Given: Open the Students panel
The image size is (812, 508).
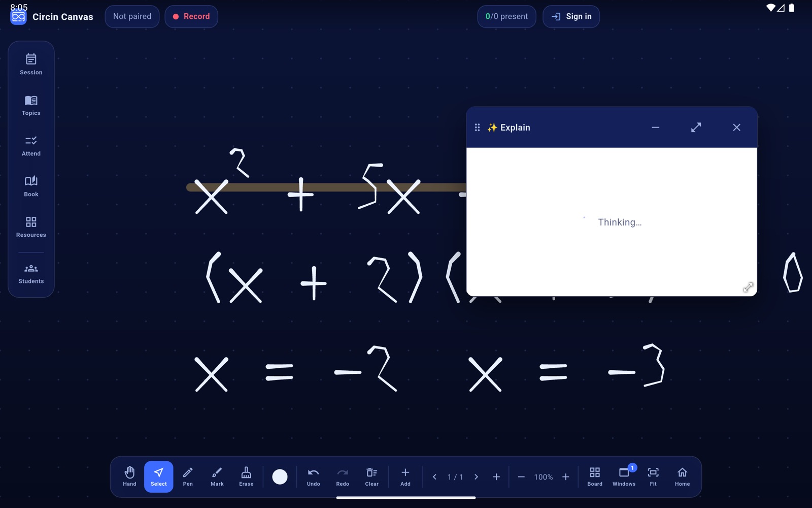Looking at the screenshot, I should click(31, 274).
